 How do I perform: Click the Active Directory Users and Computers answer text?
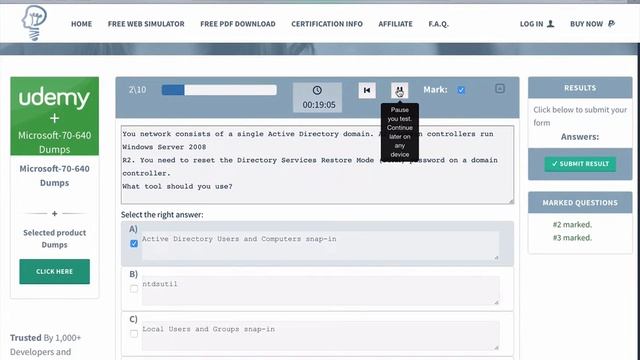click(x=239, y=239)
